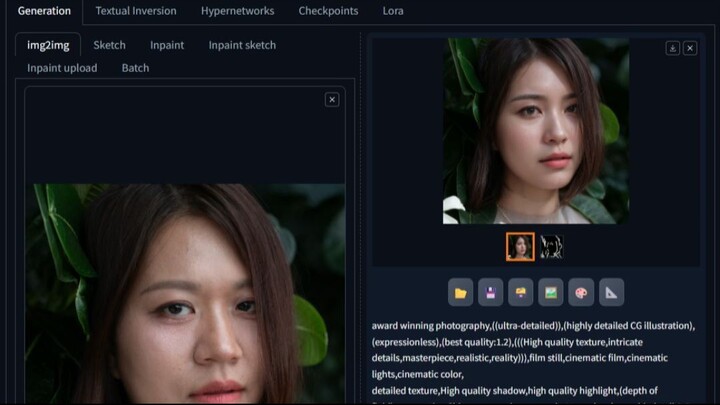Open the Batch sub-tab
This screenshot has width=720, height=405.
(x=135, y=68)
